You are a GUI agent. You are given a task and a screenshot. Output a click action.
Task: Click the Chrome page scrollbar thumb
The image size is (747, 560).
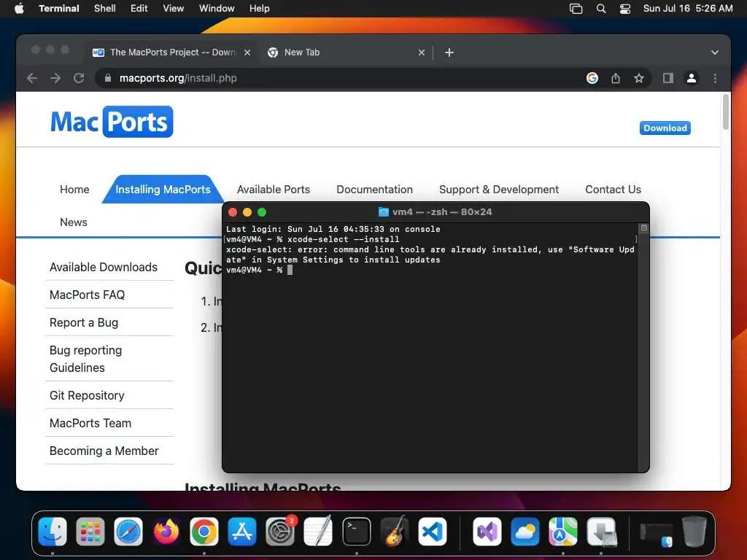tap(726, 112)
